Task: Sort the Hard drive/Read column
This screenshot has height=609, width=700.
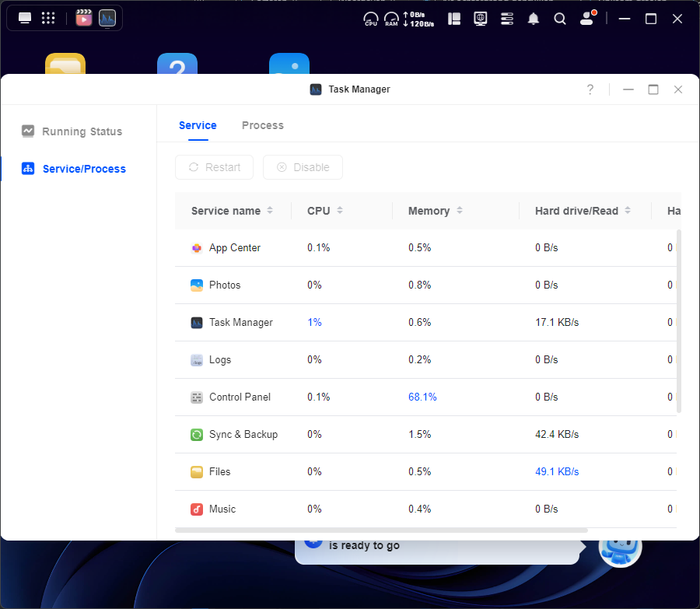Action: 628,211
